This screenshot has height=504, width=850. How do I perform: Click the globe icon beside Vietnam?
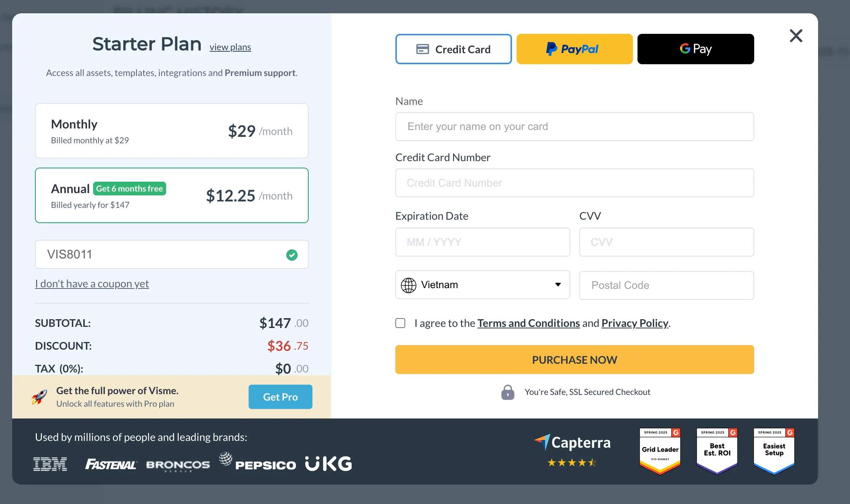click(409, 285)
